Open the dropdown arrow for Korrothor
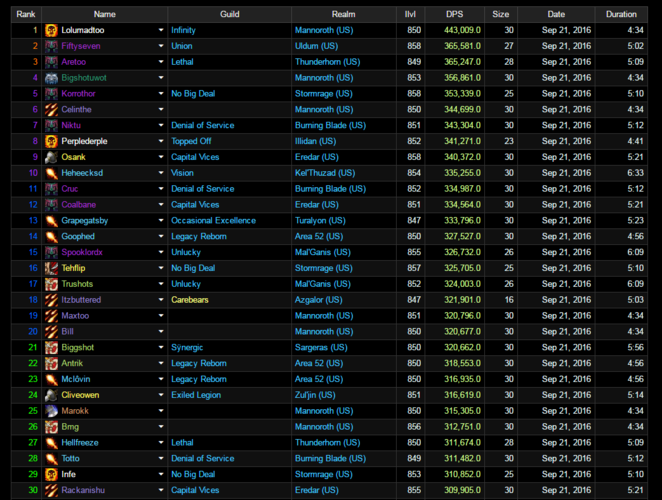This screenshot has width=662, height=500. pos(161,94)
